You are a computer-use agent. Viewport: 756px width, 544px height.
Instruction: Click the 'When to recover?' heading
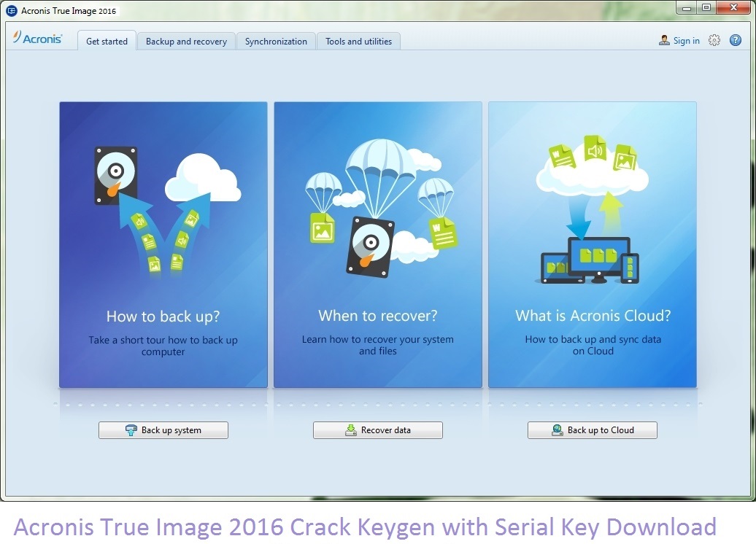(x=378, y=316)
